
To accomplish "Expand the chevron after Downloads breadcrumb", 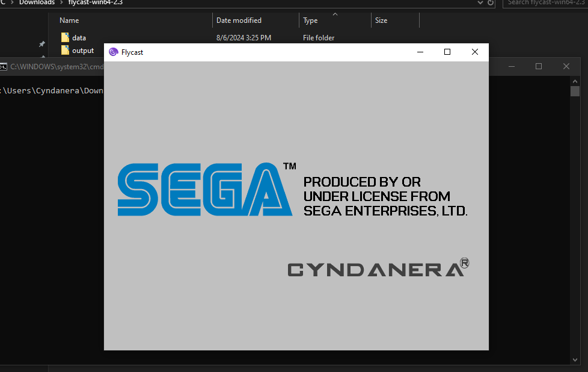I will click(x=61, y=2).
